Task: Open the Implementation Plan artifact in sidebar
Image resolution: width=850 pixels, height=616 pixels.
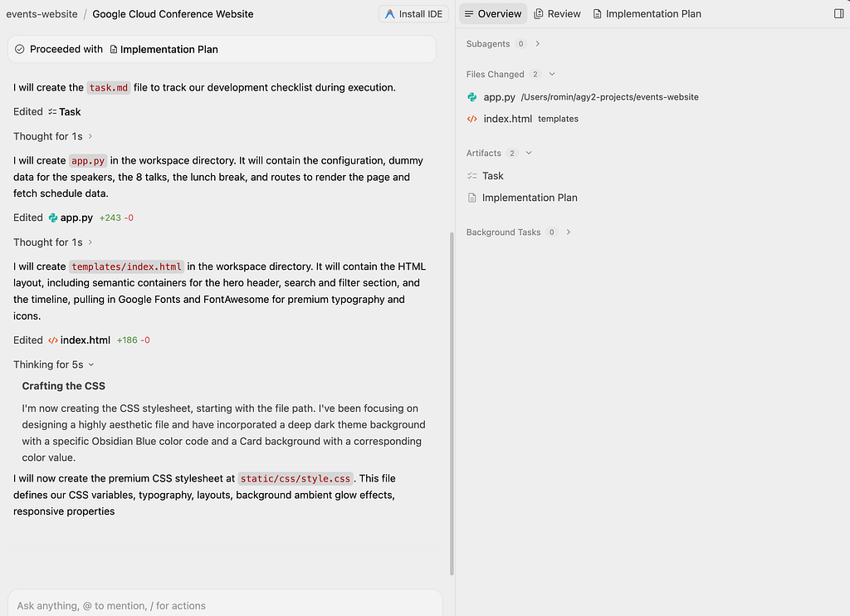Action: pos(530,198)
